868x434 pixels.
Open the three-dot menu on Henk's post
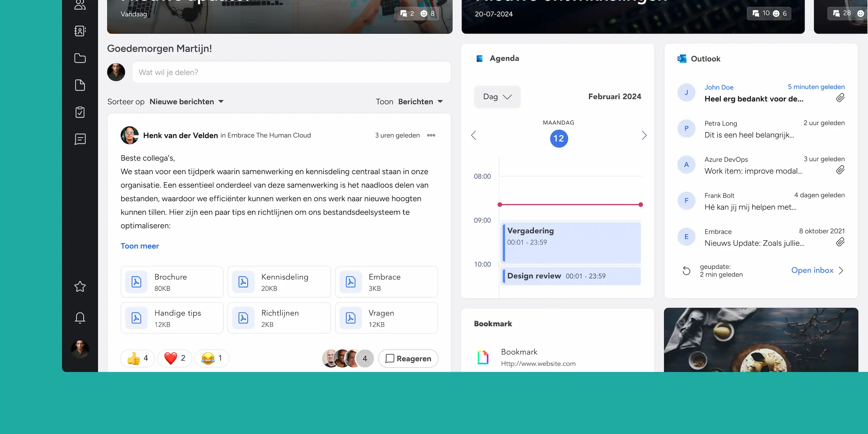tap(431, 135)
